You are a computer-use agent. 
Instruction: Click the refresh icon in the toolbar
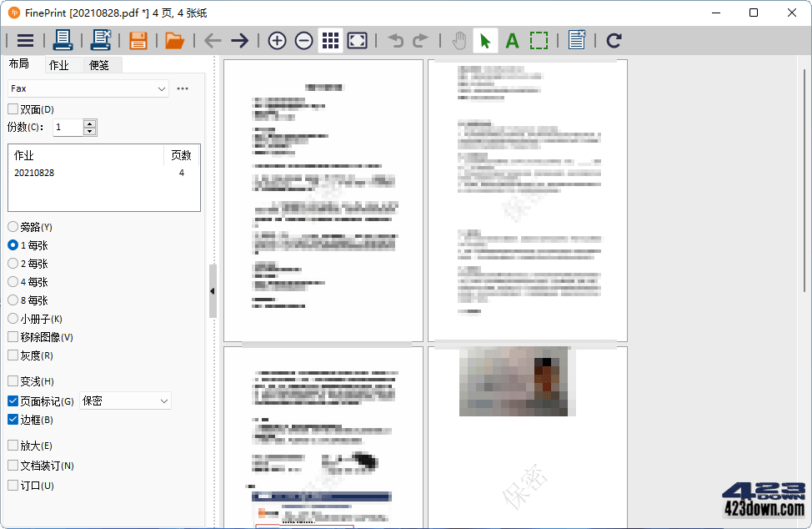[x=614, y=39]
